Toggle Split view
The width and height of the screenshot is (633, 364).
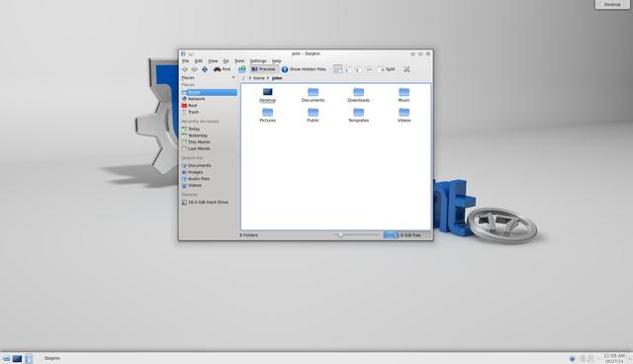point(387,69)
